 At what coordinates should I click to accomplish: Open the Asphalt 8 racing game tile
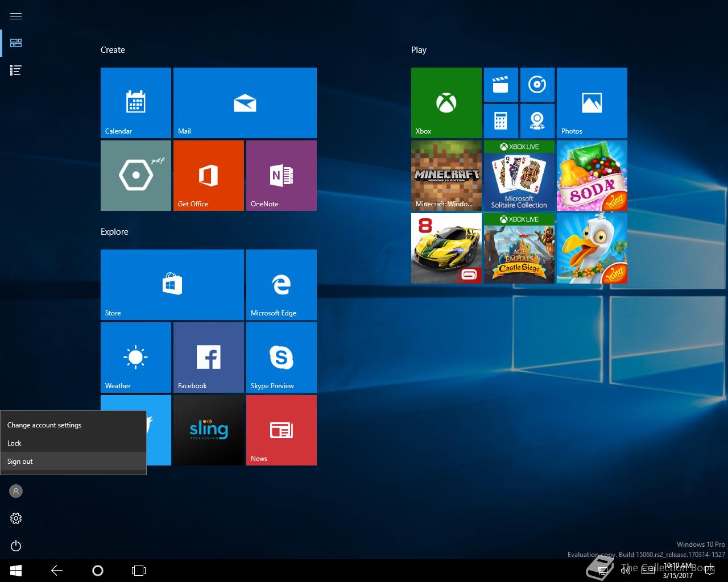tap(446, 248)
